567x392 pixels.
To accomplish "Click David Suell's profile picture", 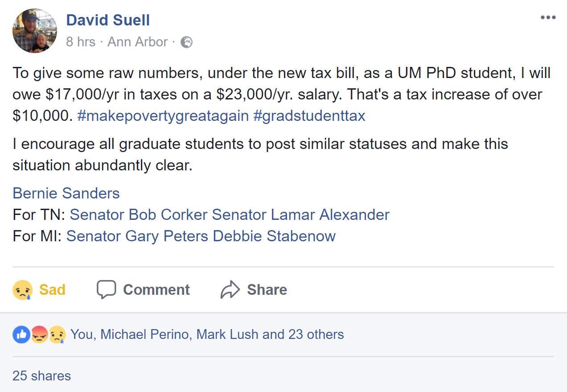I will click(x=35, y=31).
